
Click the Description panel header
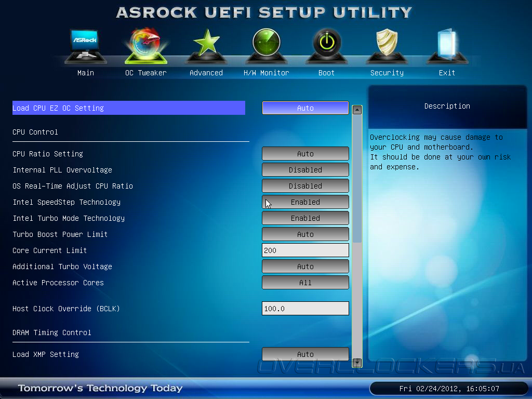click(x=447, y=106)
